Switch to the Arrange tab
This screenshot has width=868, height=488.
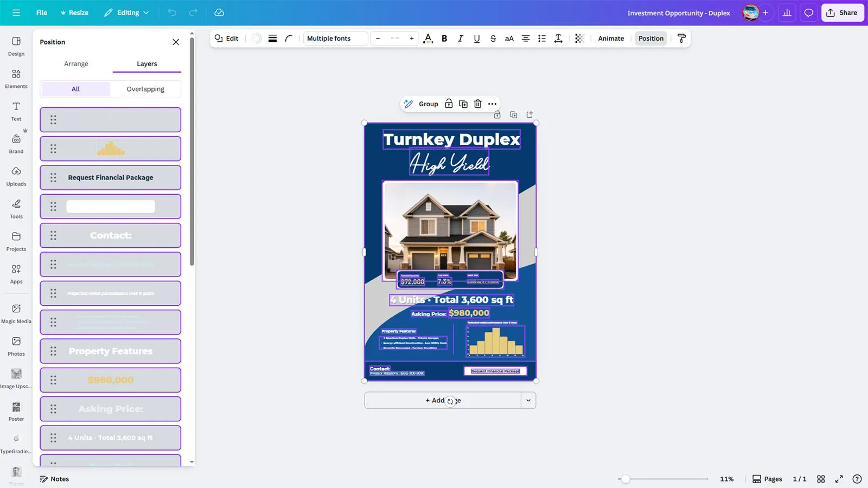pos(76,63)
